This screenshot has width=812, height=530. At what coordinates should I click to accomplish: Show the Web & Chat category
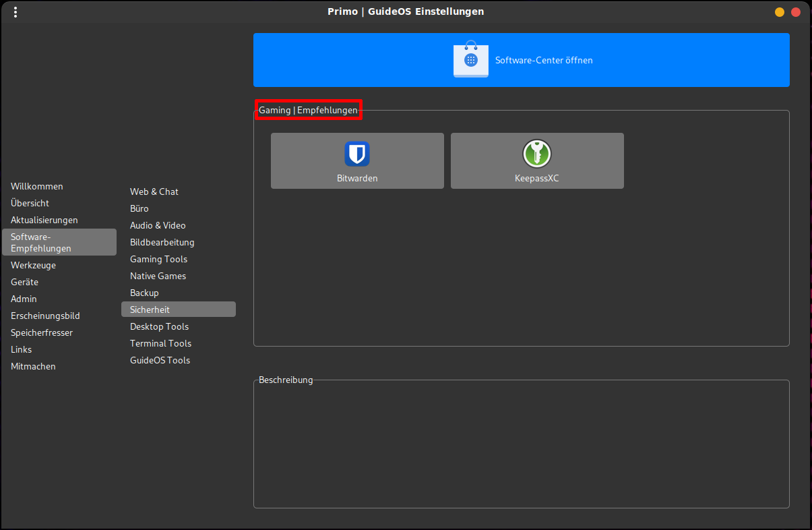pos(154,192)
